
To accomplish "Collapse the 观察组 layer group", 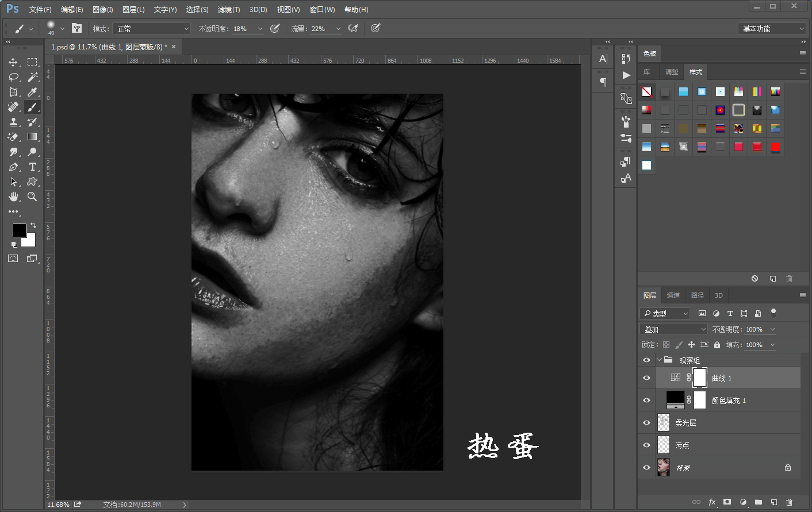I will coord(659,360).
